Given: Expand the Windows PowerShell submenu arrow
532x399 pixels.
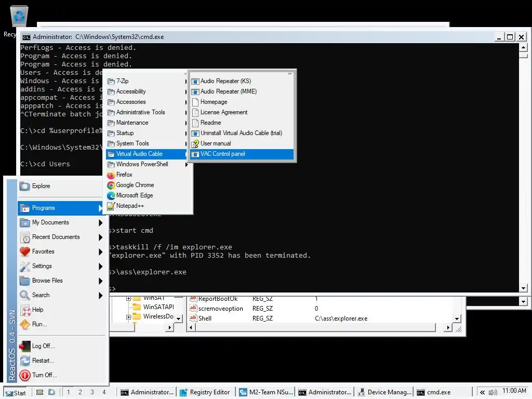Looking at the screenshot, I should coord(187,165).
